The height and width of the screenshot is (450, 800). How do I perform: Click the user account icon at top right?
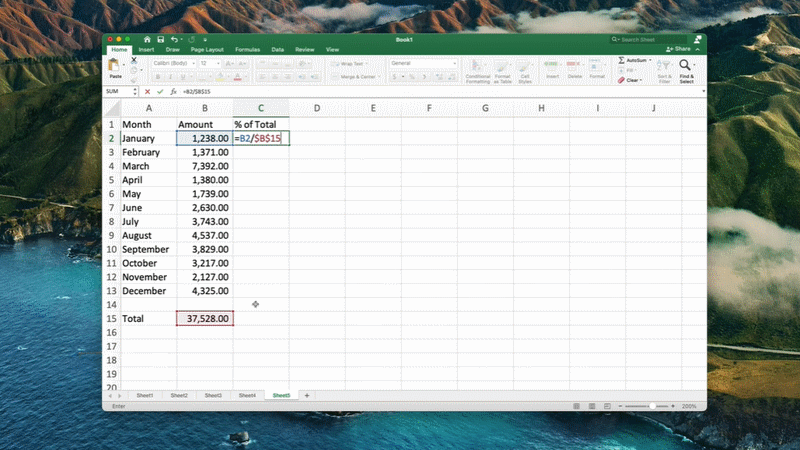click(x=697, y=39)
